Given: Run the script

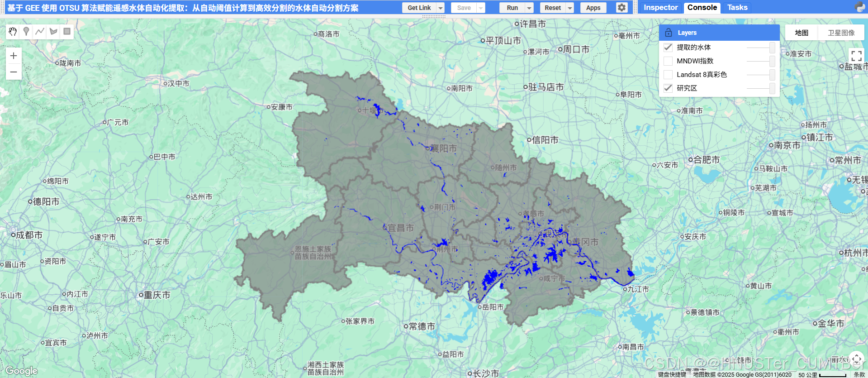Looking at the screenshot, I should tap(512, 8).
